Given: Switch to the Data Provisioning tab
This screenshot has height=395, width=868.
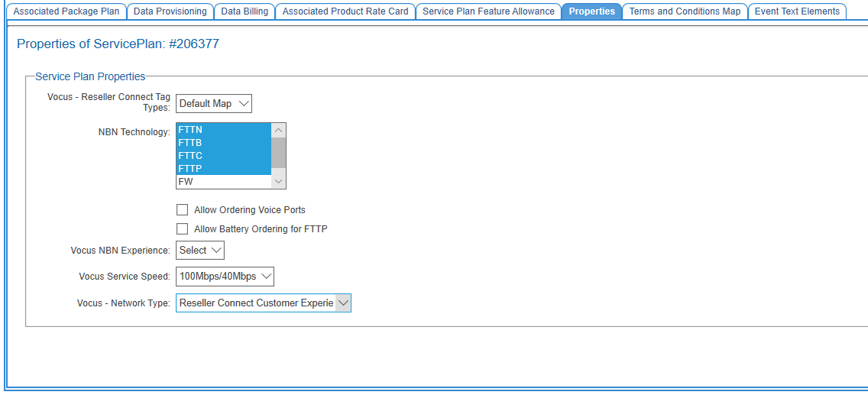Looking at the screenshot, I should (x=170, y=11).
